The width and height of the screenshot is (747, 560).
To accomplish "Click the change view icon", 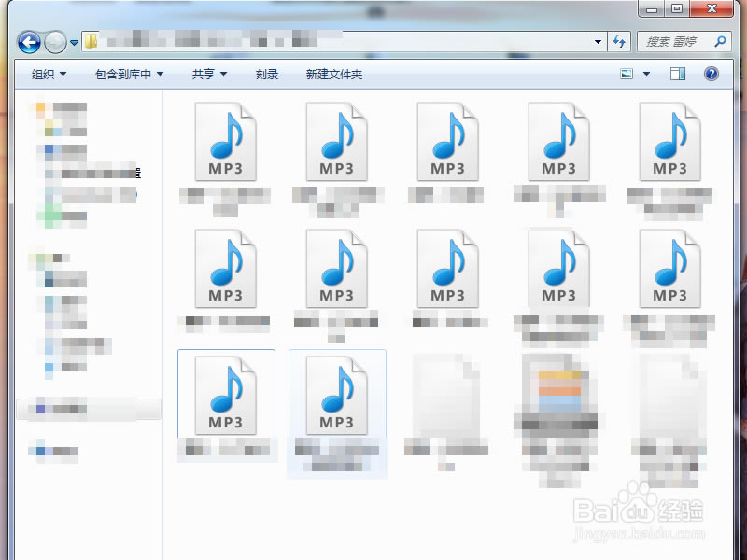I will tap(627, 74).
